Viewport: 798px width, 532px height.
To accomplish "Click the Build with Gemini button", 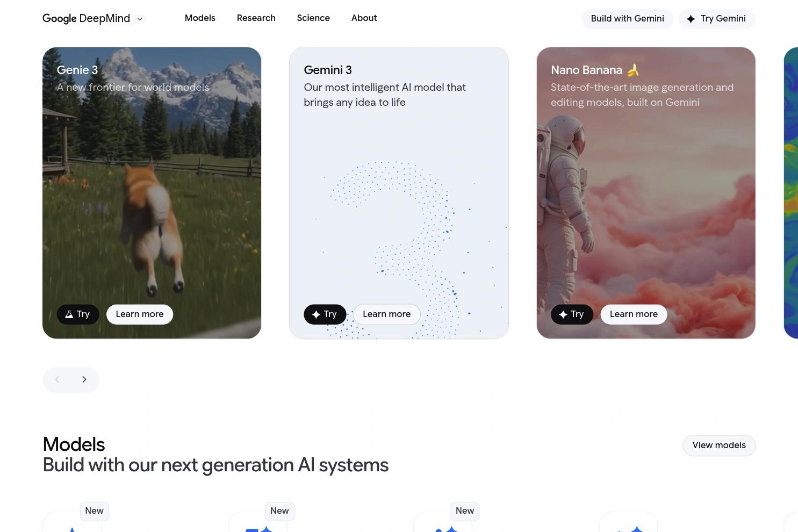I will point(627,19).
